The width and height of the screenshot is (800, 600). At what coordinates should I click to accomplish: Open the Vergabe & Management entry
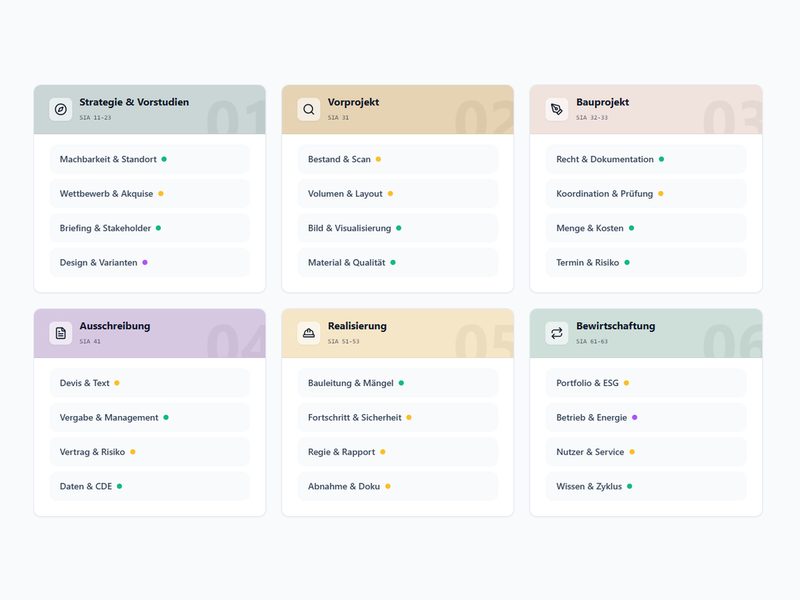click(x=150, y=417)
